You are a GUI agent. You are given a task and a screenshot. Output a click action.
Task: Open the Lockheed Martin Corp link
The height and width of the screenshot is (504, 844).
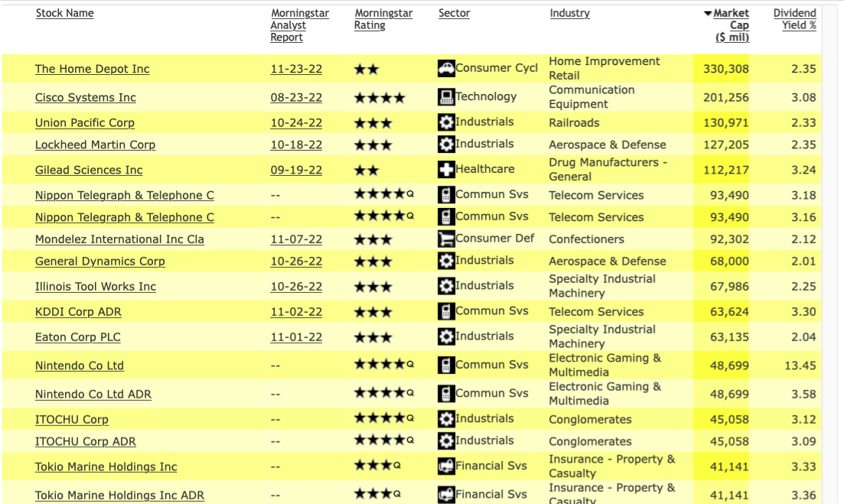[x=95, y=145]
